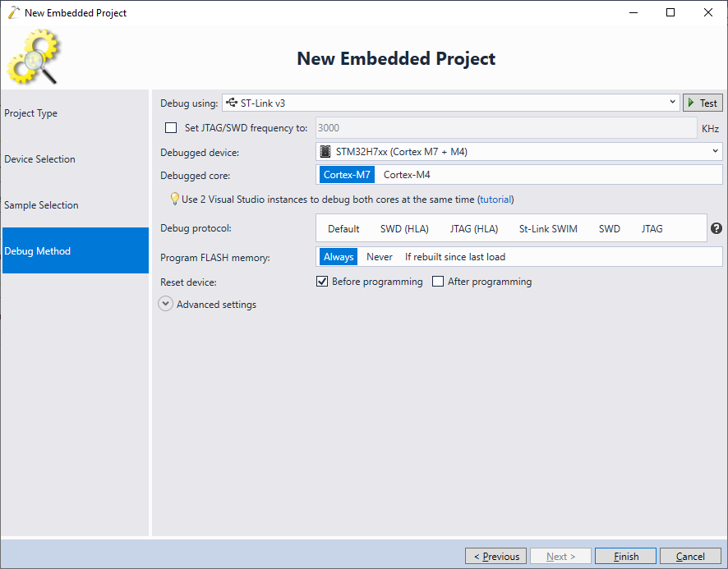The height and width of the screenshot is (569, 728).
Task: Choose JTAG (HLA) debug protocol
Action: pyautogui.click(x=474, y=228)
